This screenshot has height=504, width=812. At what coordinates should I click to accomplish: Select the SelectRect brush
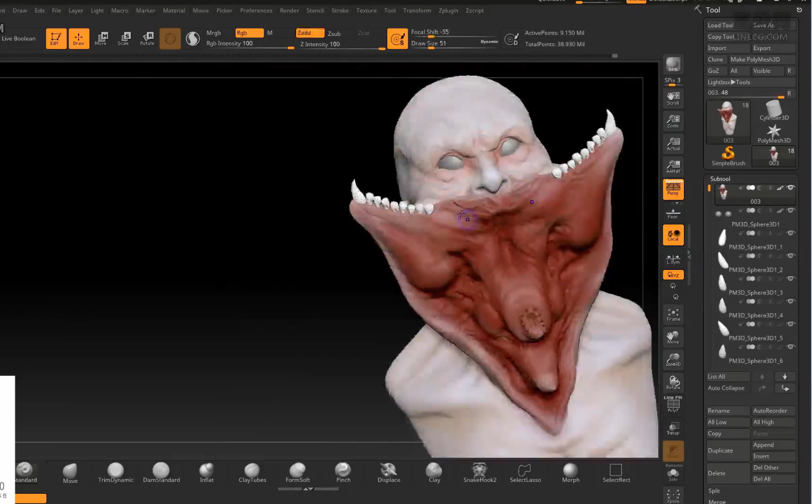pos(616,473)
